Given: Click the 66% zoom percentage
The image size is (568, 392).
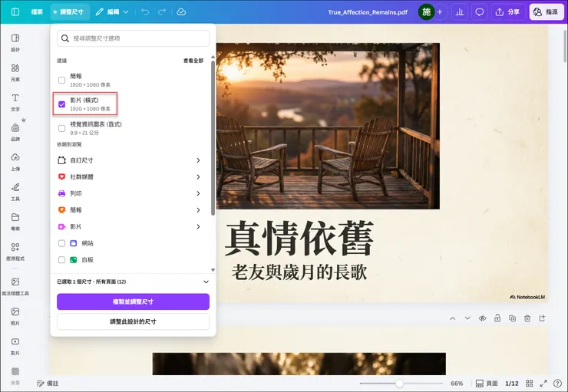Looking at the screenshot, I should point(457,384).
